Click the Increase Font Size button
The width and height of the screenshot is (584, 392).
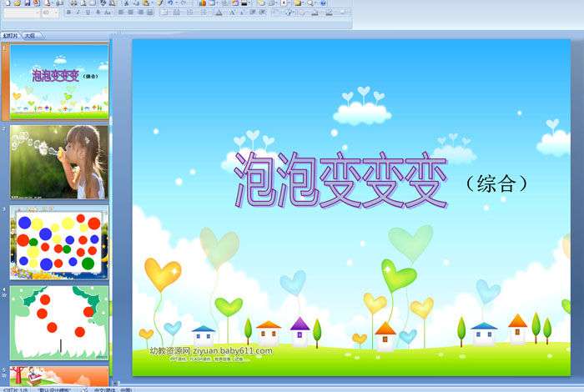[233, 13]
